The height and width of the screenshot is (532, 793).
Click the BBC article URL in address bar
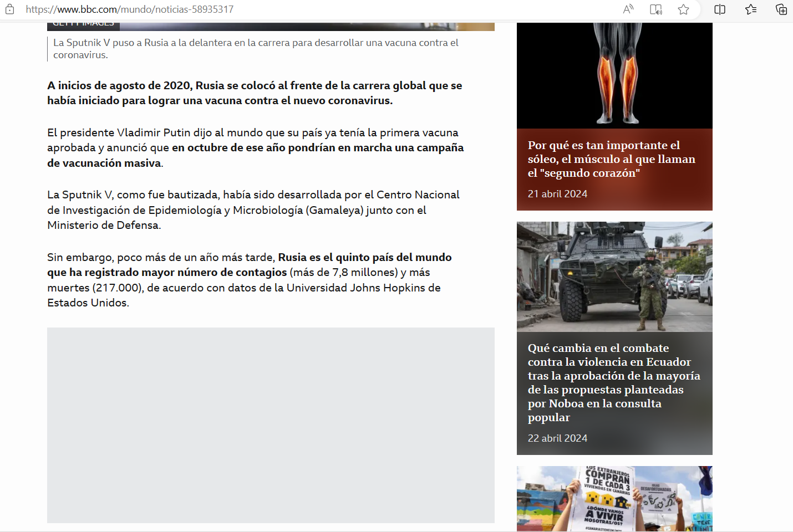130,9
